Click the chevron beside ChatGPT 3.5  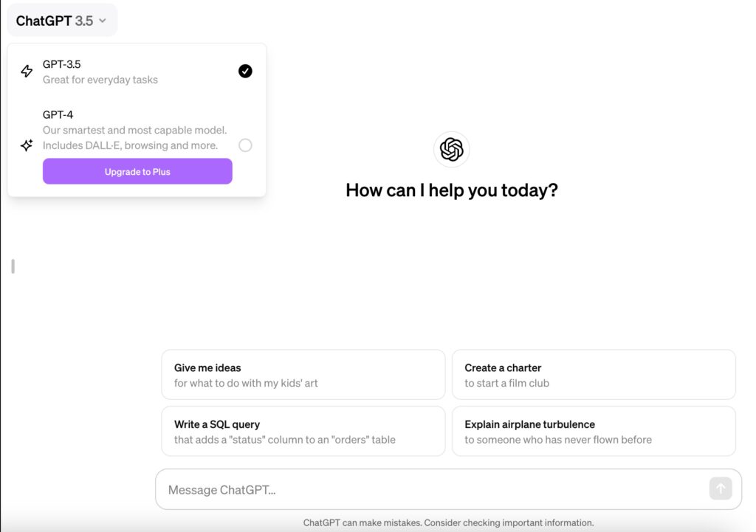[102, 21]
